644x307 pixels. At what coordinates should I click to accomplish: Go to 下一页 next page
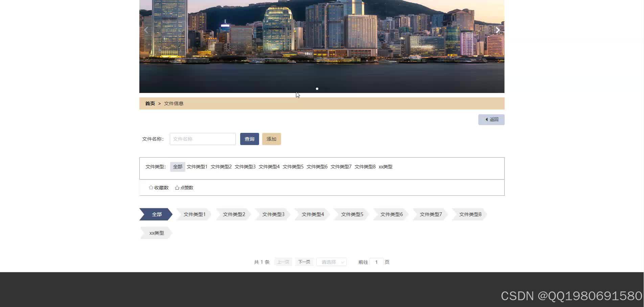[x=304, y=261]
